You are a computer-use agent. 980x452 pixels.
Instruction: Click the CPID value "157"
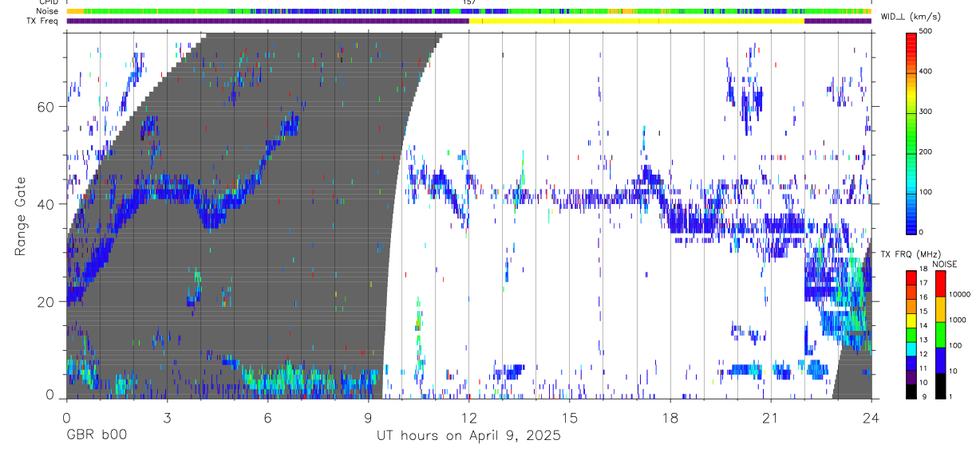point(469,2)
